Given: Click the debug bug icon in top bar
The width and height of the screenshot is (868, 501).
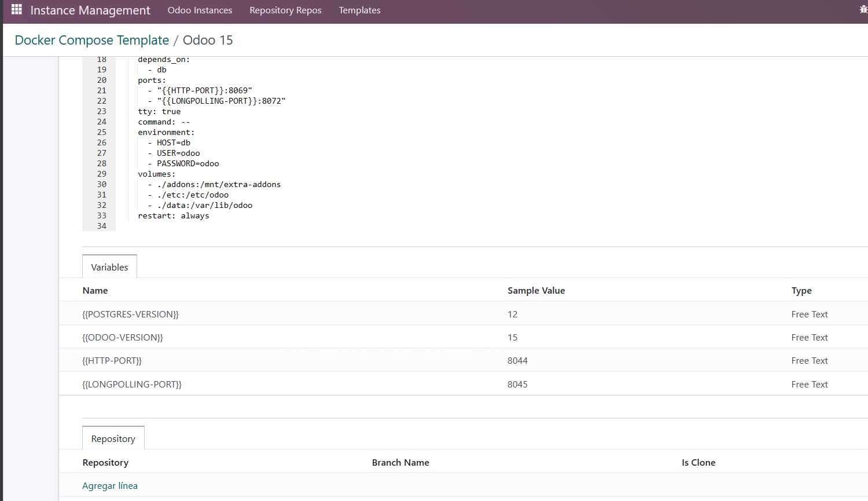Looking at the screenshot, I should pyautogui.click(x=863, y=10).
